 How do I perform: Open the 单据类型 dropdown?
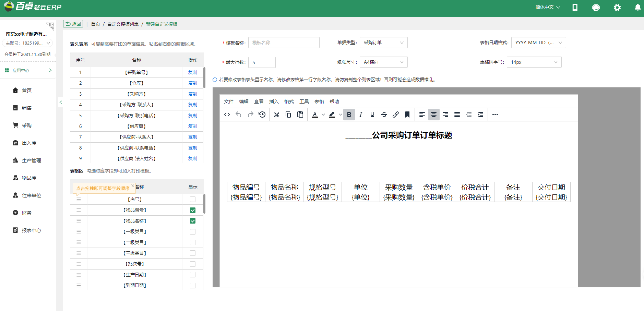383,43
